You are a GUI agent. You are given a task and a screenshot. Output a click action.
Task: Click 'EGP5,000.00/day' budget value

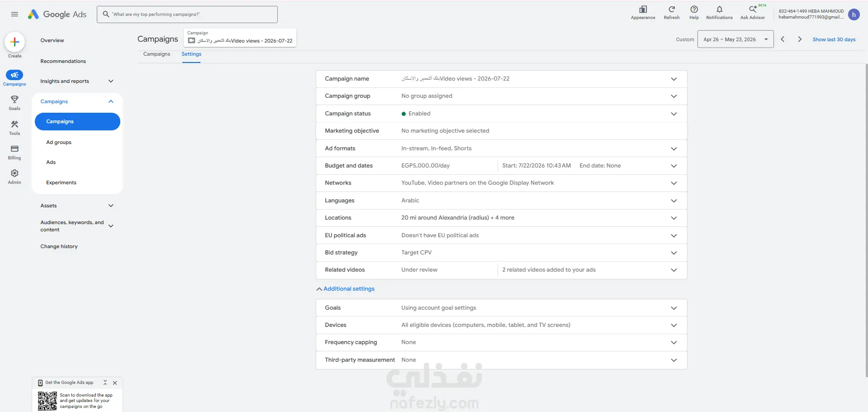point(425,166)
